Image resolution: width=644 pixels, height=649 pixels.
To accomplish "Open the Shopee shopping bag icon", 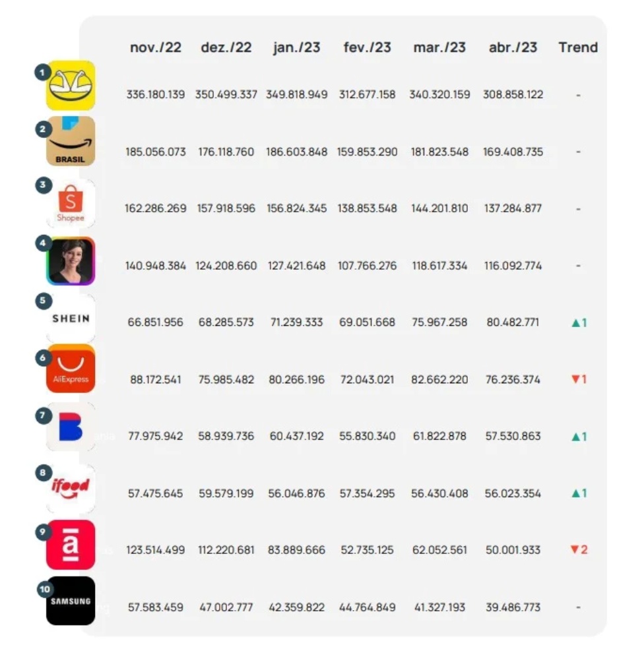I will pyautogui.click(x=71, y=204).
